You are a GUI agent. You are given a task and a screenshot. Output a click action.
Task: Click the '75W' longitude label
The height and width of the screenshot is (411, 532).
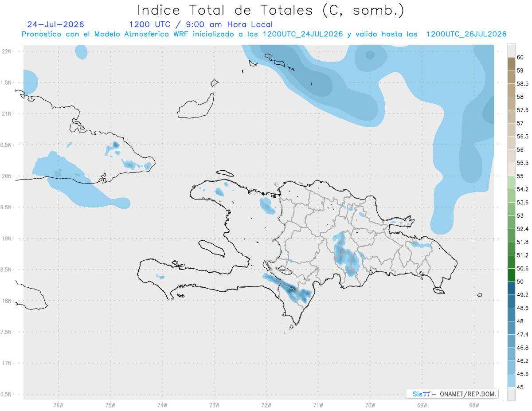(110, 405)
